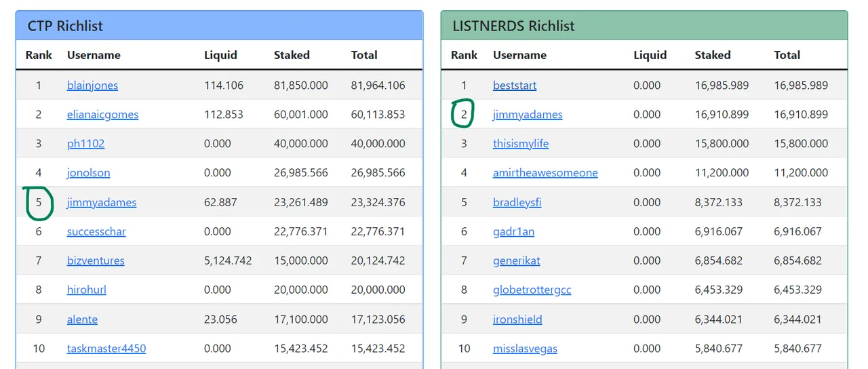Select staked value 11,200.000

[722, 173]
